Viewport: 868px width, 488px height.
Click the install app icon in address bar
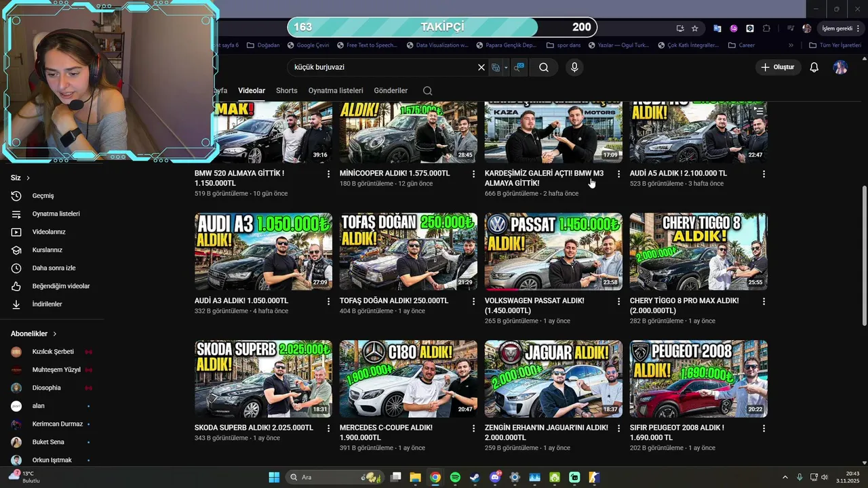(680, 28)
